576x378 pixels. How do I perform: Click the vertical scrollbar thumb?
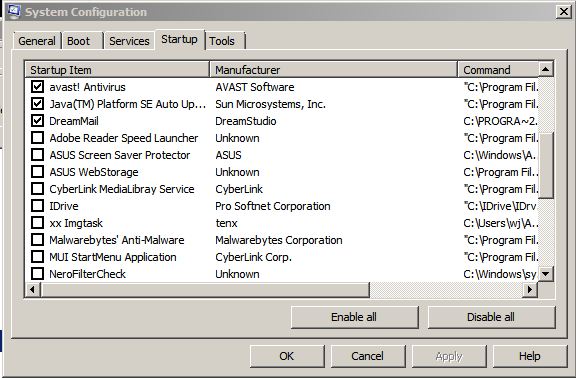tap(546, 165)
